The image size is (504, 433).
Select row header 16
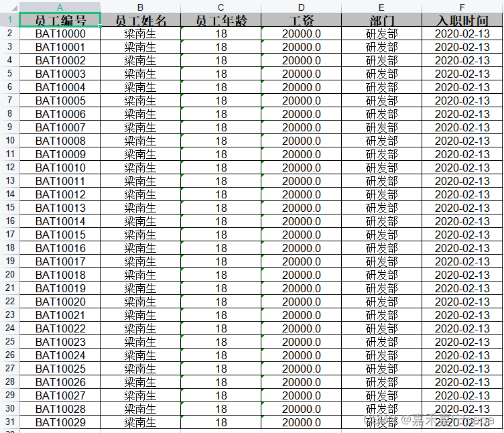(x=9, y=221)
